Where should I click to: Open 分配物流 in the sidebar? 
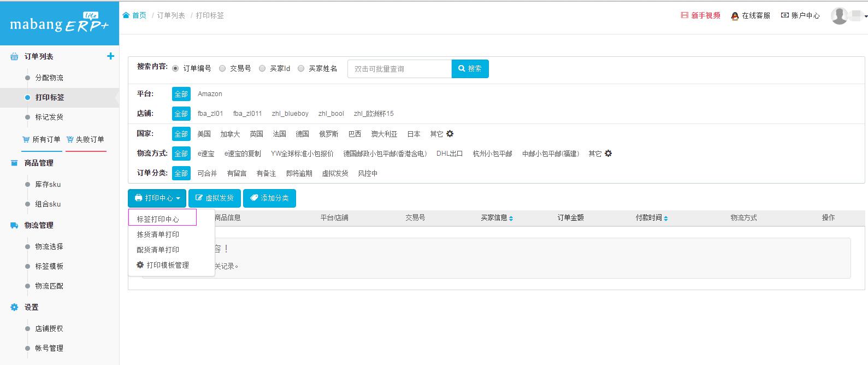(x=49, y=78)
